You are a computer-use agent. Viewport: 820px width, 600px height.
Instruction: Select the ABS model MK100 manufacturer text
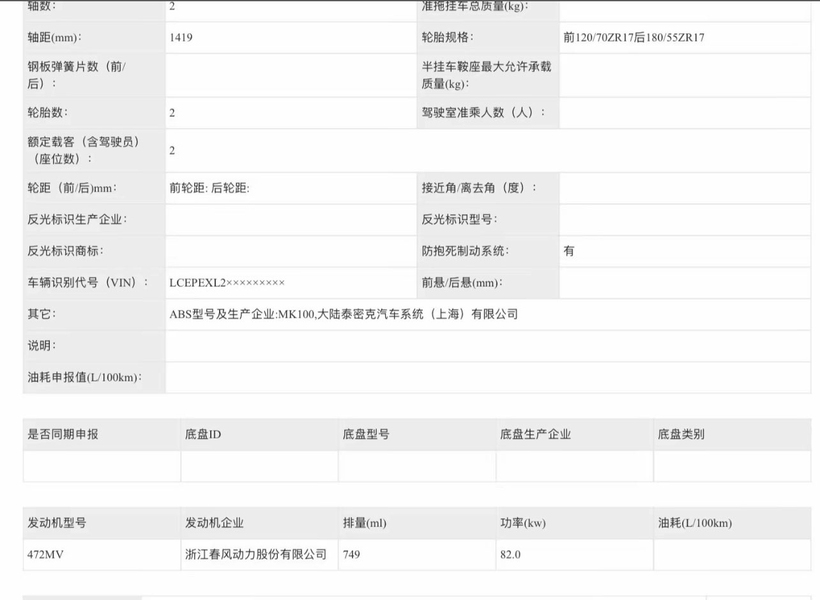click(x=343, y=314)
